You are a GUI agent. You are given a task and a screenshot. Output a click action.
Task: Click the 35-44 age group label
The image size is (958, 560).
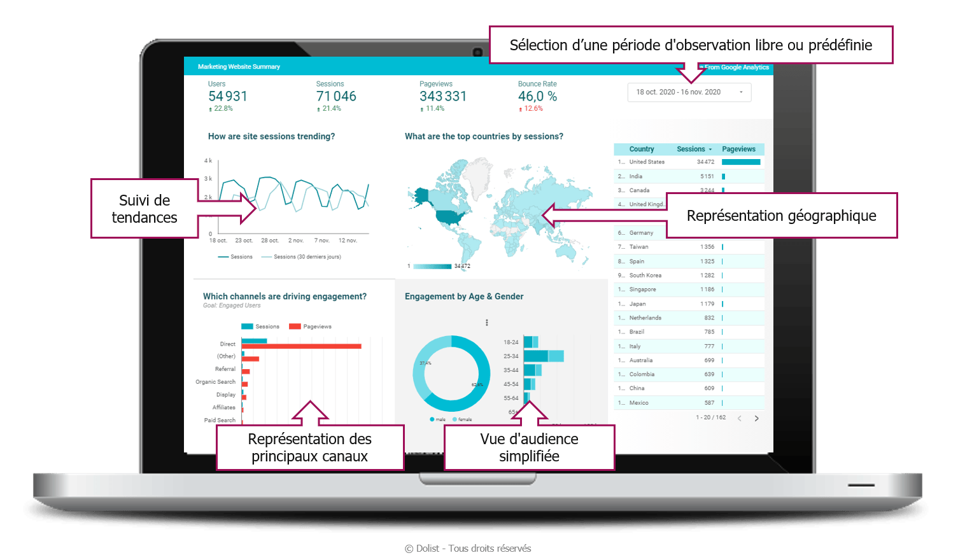511,370
